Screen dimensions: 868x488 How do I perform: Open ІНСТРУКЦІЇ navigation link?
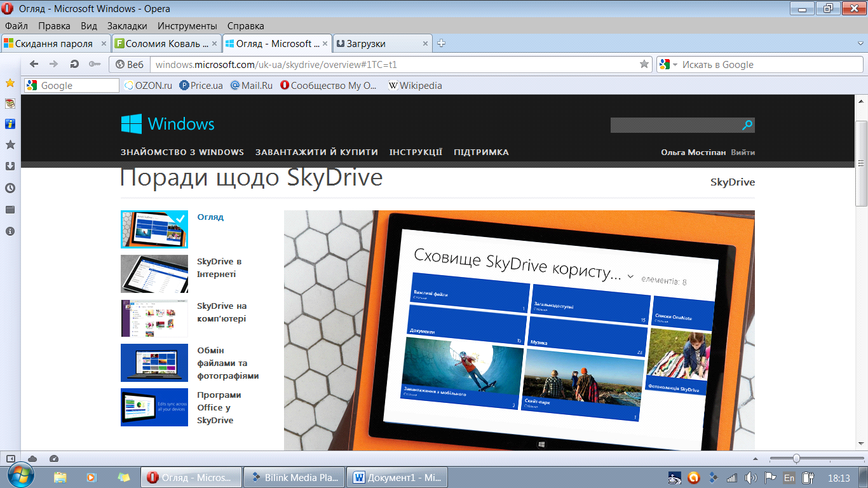[x=416, y=152]
